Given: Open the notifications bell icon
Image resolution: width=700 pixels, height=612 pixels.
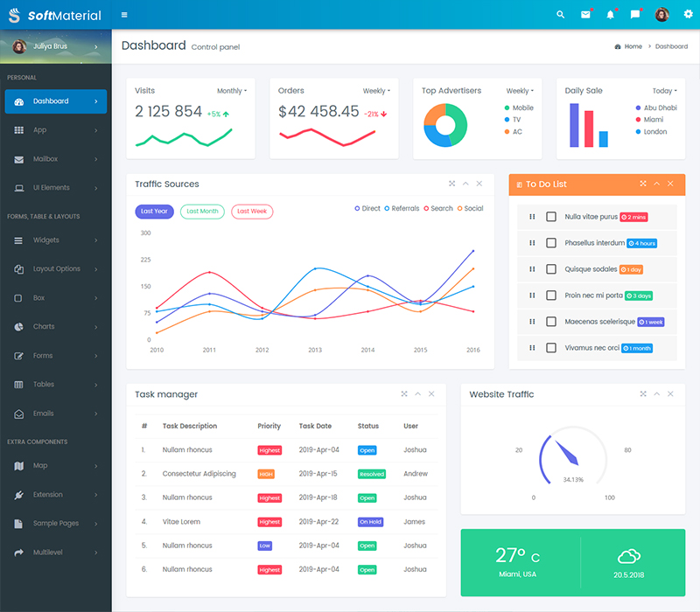Looking at the screenshot, I should pyautogui.click(x=611, y=15).
